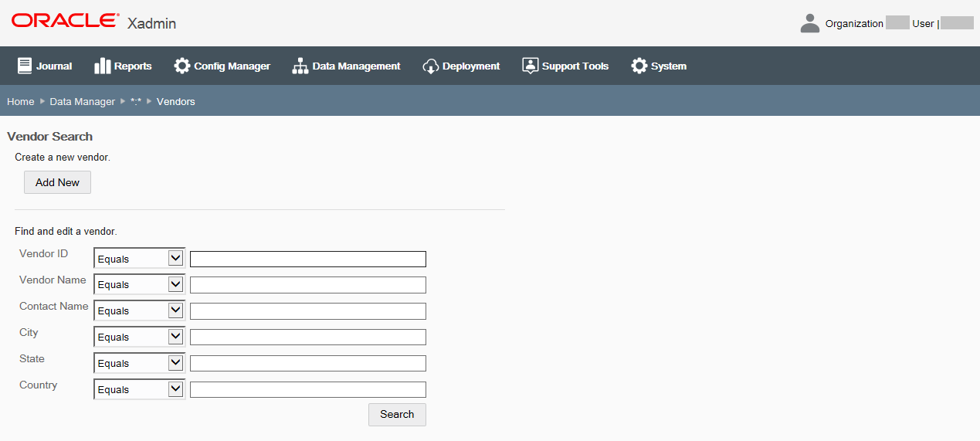980x441 pixels.
Task: Click the User label in header
Action: (923, 24)
